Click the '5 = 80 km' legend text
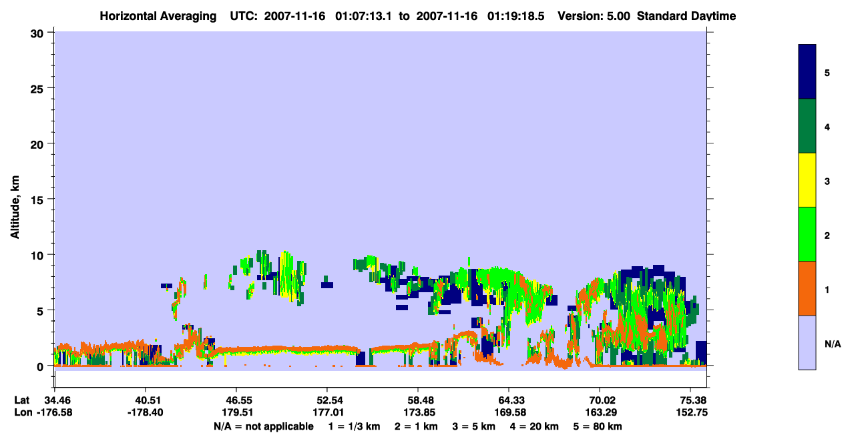868x445 pixels. coord(597,426)
